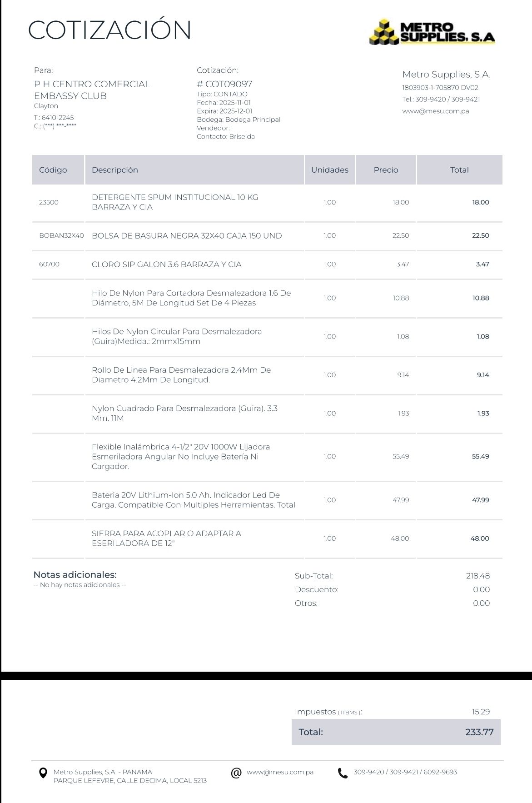This screenshot has width=532, height=803.
Task: Click the Bateria 20V Lithium-Ion item row
Action: (193, 500)
